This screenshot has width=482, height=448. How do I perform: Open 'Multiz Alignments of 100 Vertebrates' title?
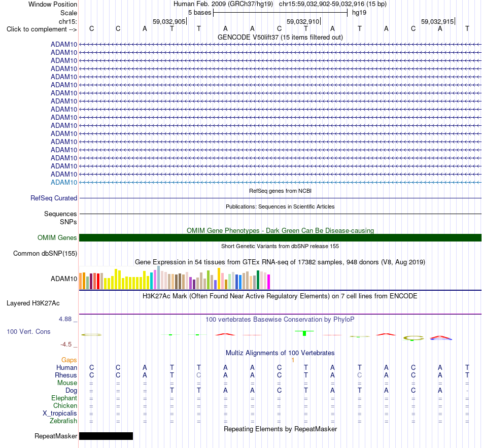pyautogui.click(x=280, y=353)
